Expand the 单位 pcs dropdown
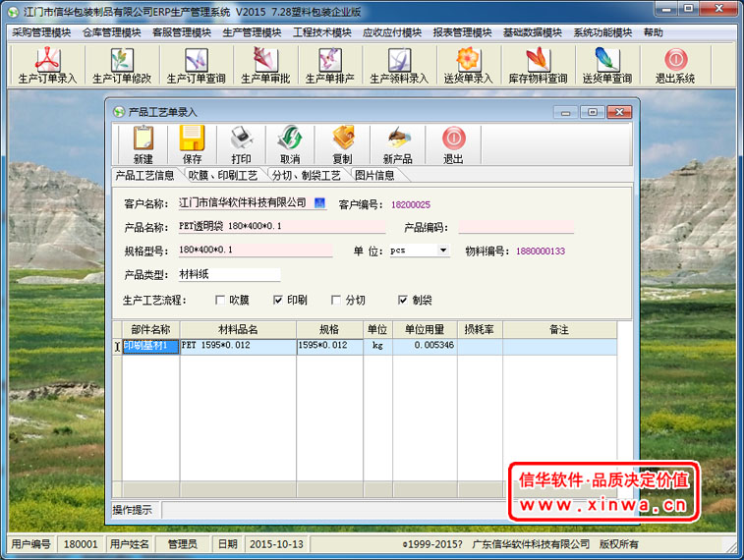744x560 pixels. [x=443, y=251]
